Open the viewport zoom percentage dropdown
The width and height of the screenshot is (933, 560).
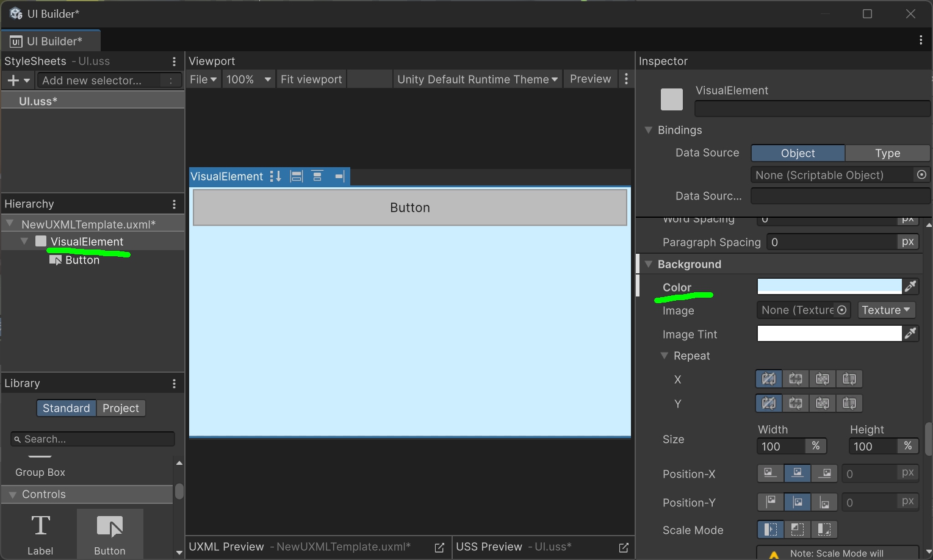click(x=248, y=79)
